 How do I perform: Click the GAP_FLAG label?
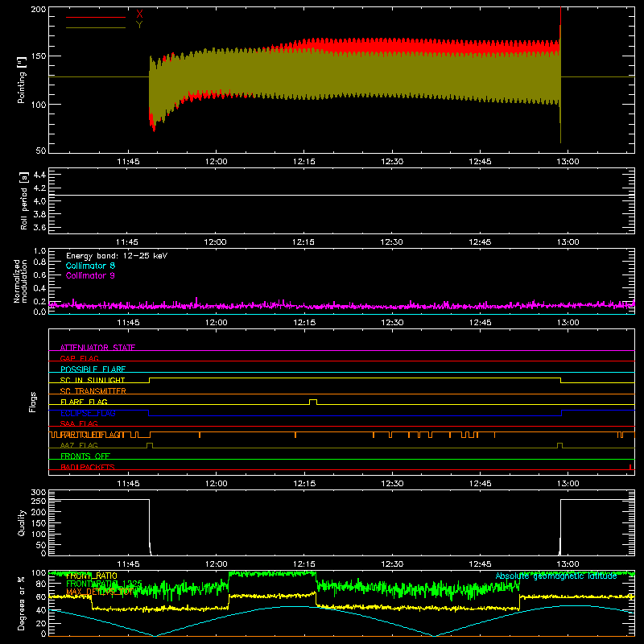pos(79,358)
